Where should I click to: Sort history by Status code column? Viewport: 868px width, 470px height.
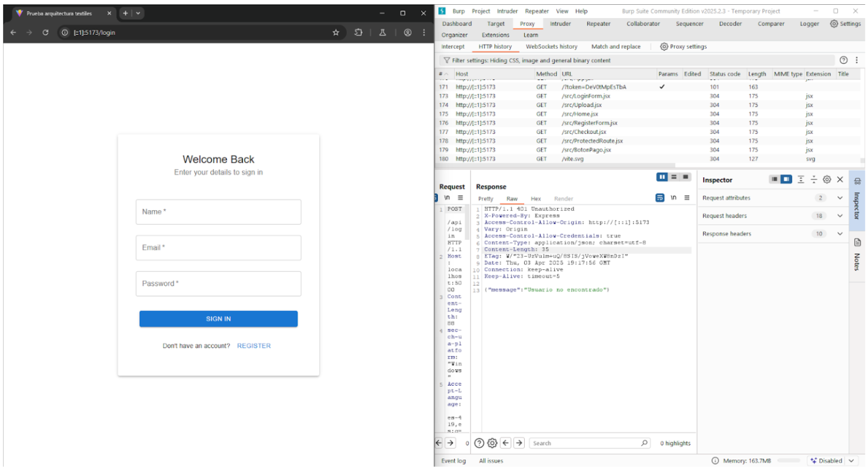click(725, 74)
